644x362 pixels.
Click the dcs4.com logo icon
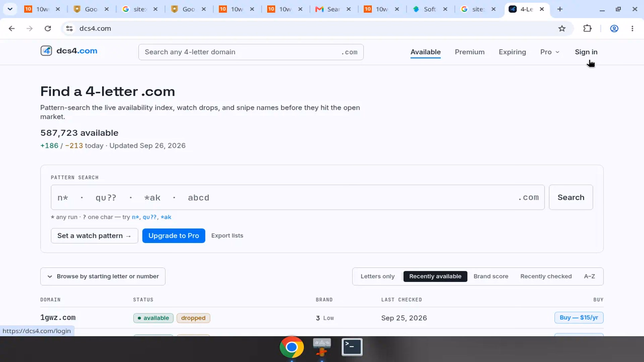(x=46, y=51)
